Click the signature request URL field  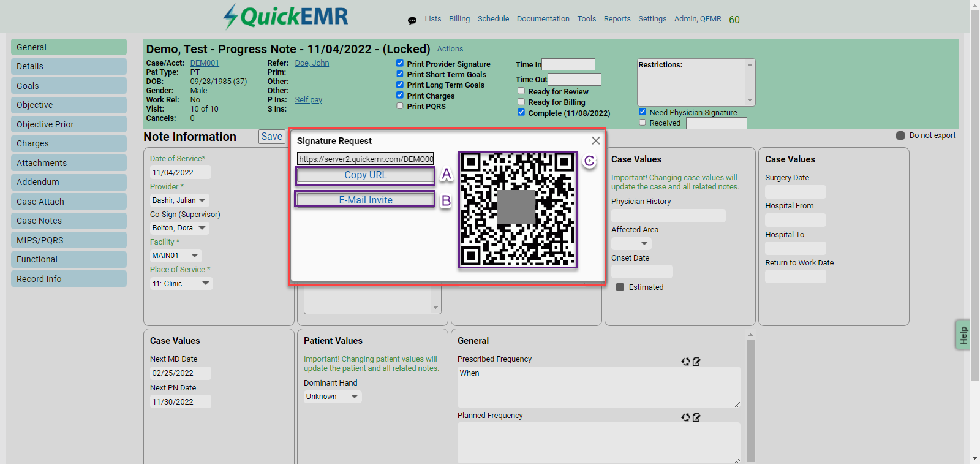pyautogui.click(x=366, y=159)
